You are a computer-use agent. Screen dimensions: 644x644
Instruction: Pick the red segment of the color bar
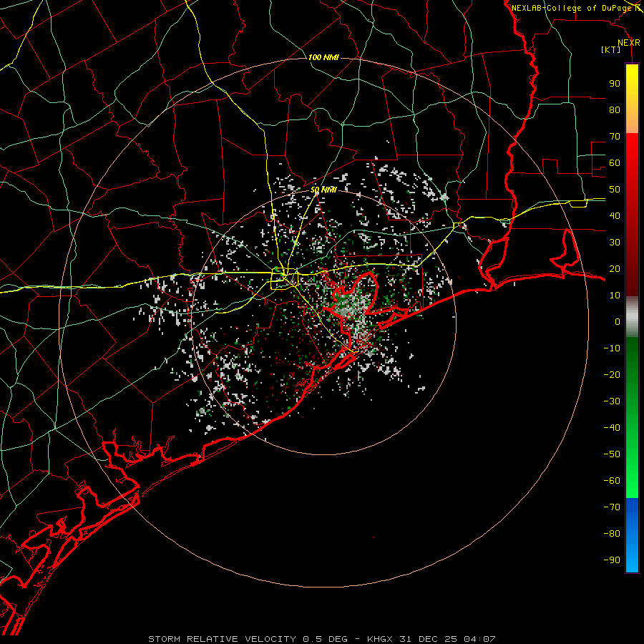[x=632, y=215]
